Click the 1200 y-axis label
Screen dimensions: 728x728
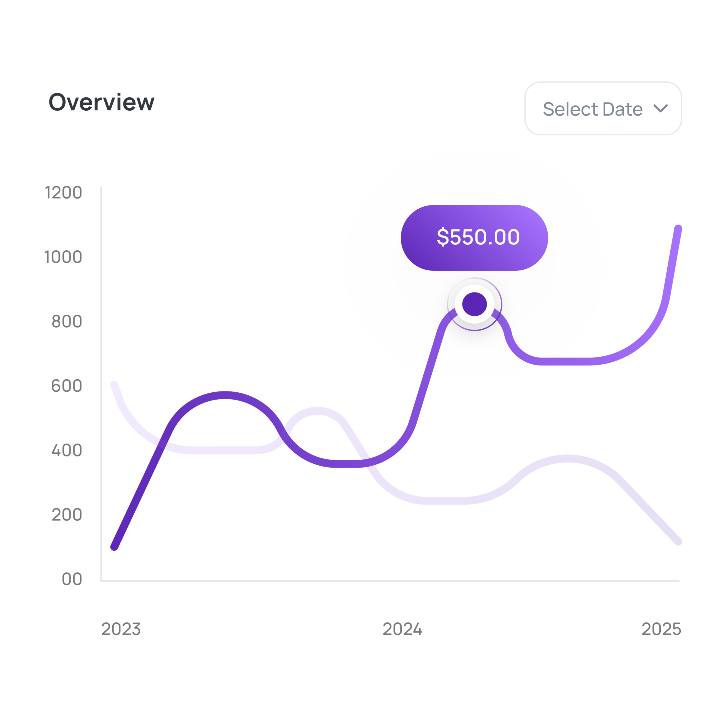pyautogui.click(x=63, y=193)
